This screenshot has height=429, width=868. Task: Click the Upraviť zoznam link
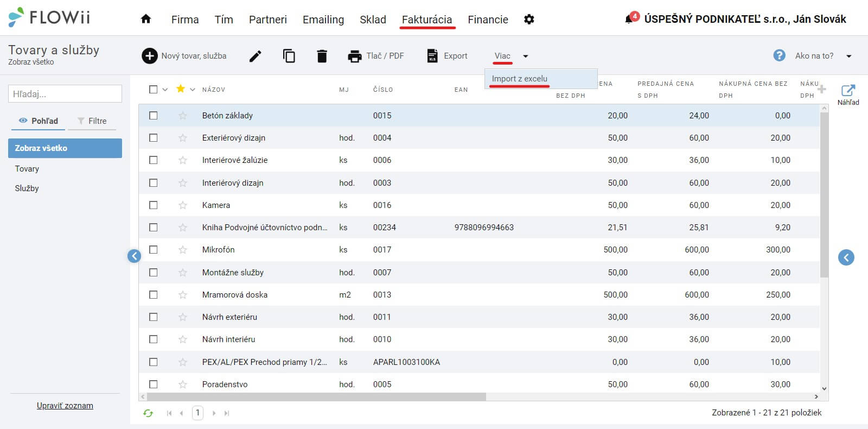click(x=65, y=406)
